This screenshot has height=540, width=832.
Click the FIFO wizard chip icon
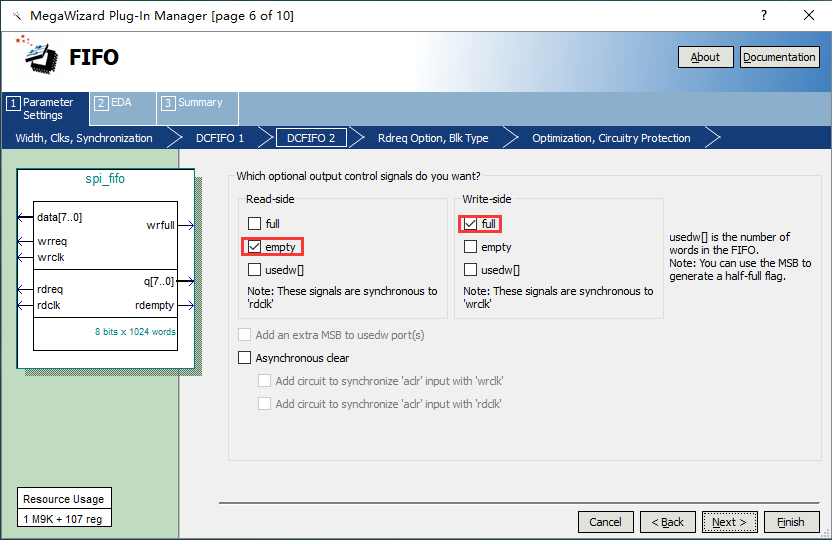pyautogui.click(x=39, y=56)
